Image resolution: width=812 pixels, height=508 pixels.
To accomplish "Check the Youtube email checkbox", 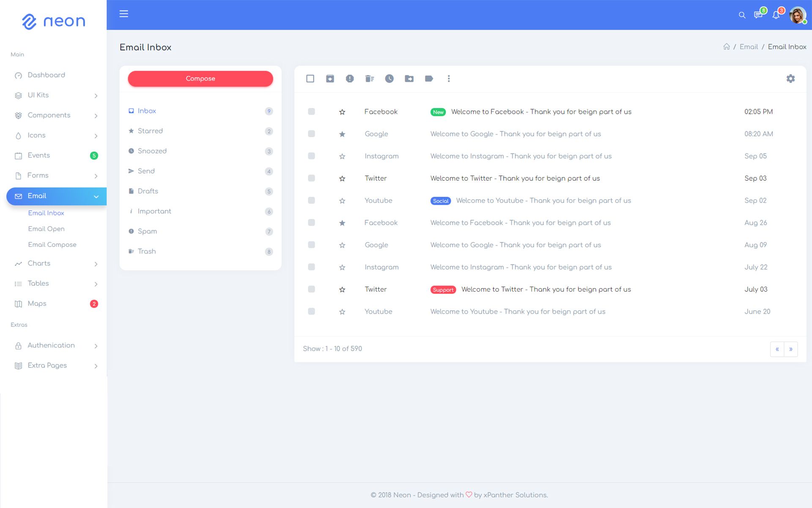I will [311, 200].
